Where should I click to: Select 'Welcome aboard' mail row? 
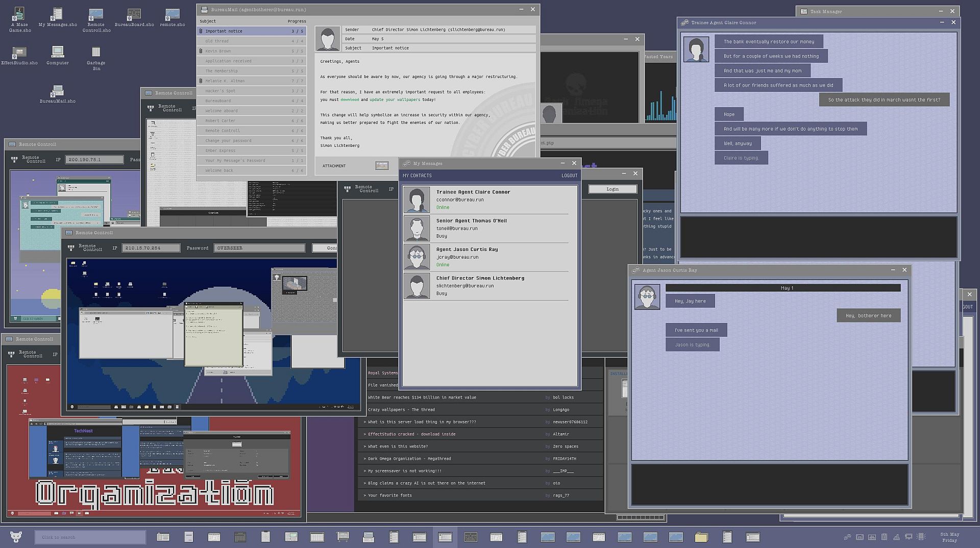click(x=252, y=111)
